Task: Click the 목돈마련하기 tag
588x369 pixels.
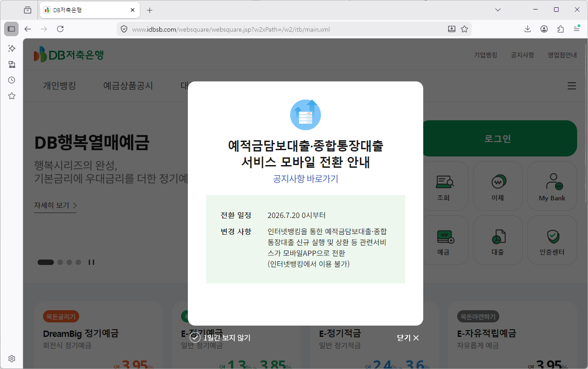Action: coord(478,317)
